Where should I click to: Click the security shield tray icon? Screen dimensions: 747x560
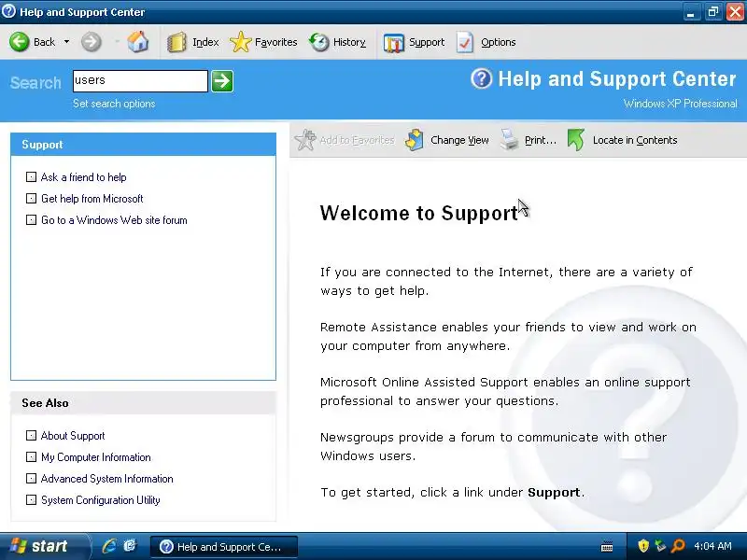pyautogui.click(x=643, y=546)
